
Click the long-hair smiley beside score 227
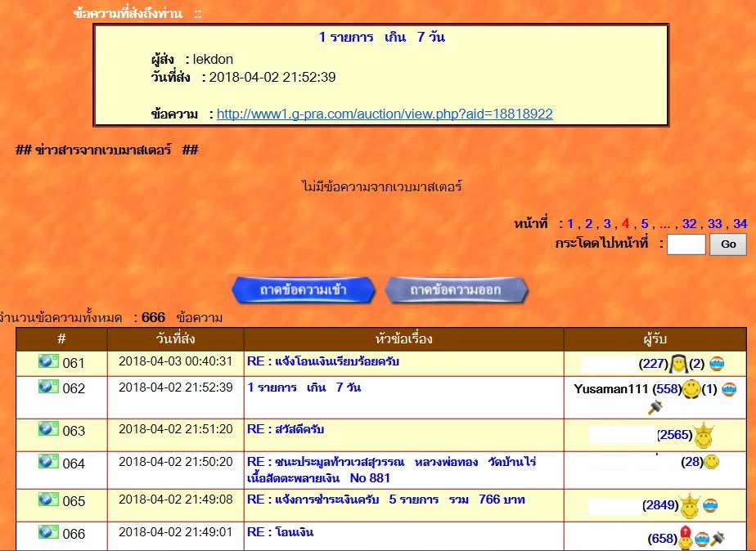click(x=677, y=363)
